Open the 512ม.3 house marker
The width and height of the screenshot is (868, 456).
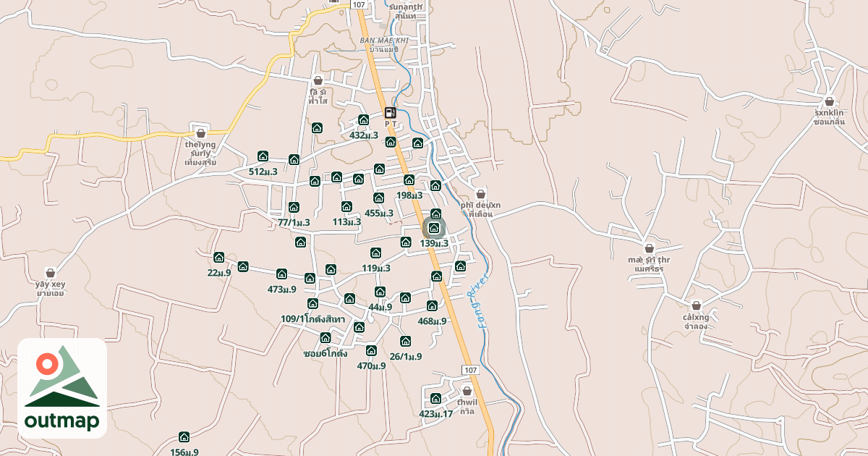[263, 156]
